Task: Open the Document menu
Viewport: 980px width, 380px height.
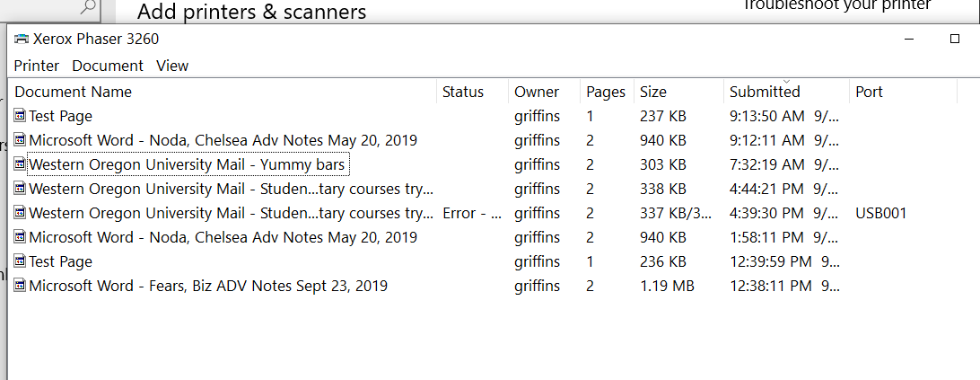Action: 108,66
